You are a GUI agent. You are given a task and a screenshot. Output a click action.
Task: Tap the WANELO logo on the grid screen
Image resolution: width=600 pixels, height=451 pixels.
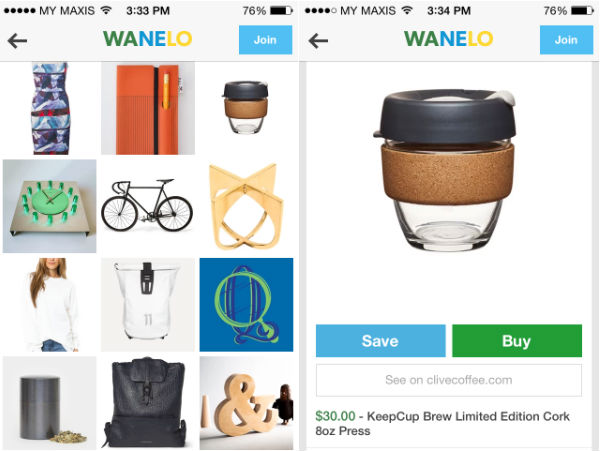(147, 39)
